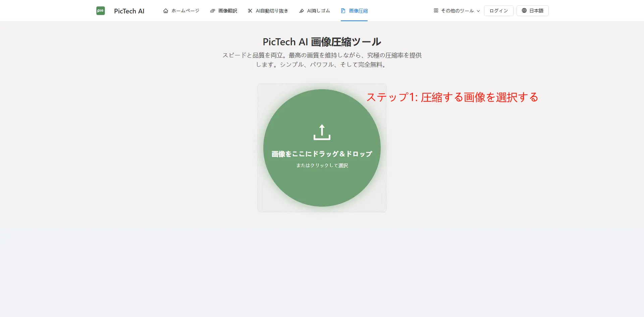Click the ログイン button
The image size is (644, 317).
499,11
